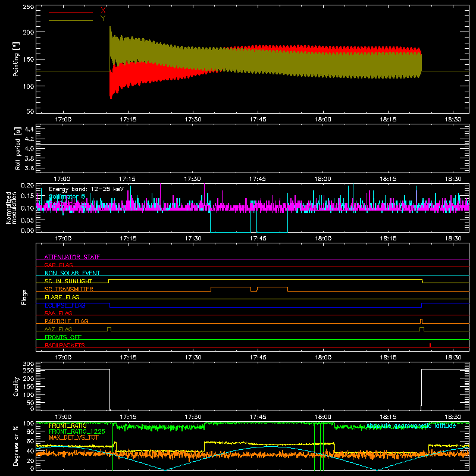Click the white roll period line

pos(252,144)
